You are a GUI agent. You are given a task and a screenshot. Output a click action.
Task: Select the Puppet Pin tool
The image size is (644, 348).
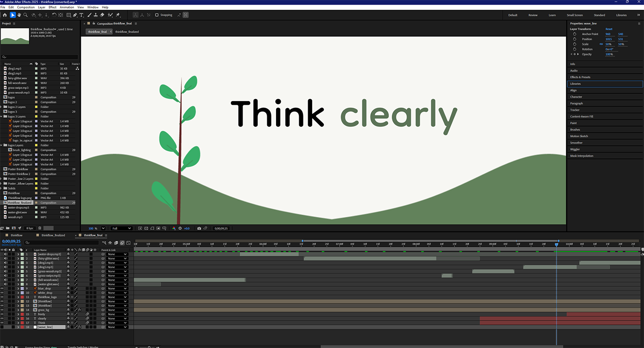pos(118,15)
